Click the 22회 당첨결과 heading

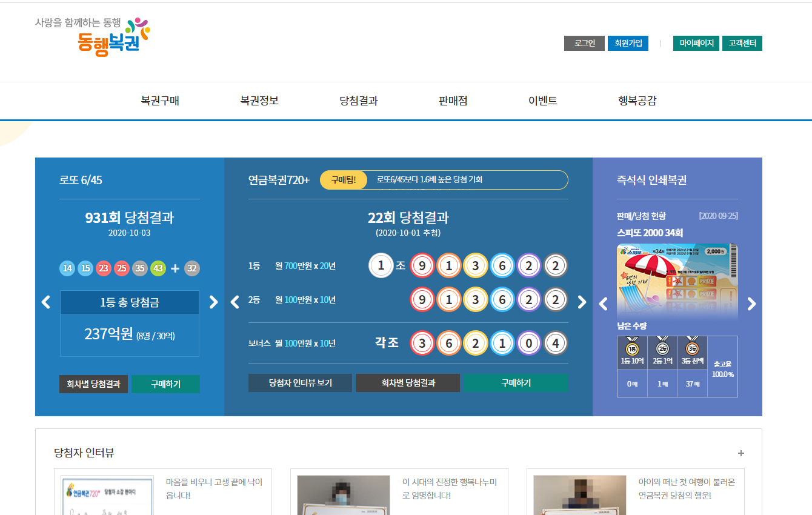click(408, 218)
